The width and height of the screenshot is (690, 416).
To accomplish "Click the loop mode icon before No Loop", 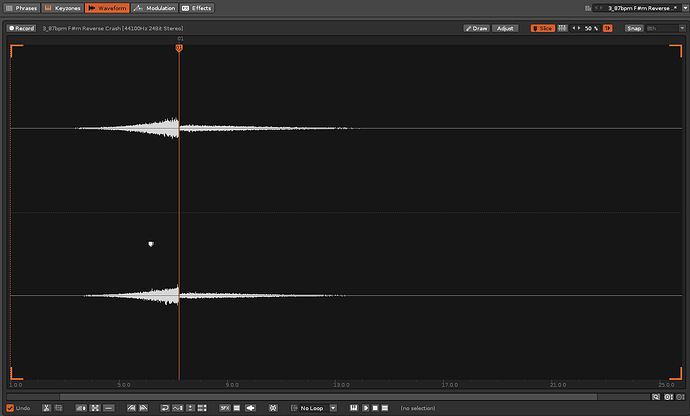I will click(294, 408).
